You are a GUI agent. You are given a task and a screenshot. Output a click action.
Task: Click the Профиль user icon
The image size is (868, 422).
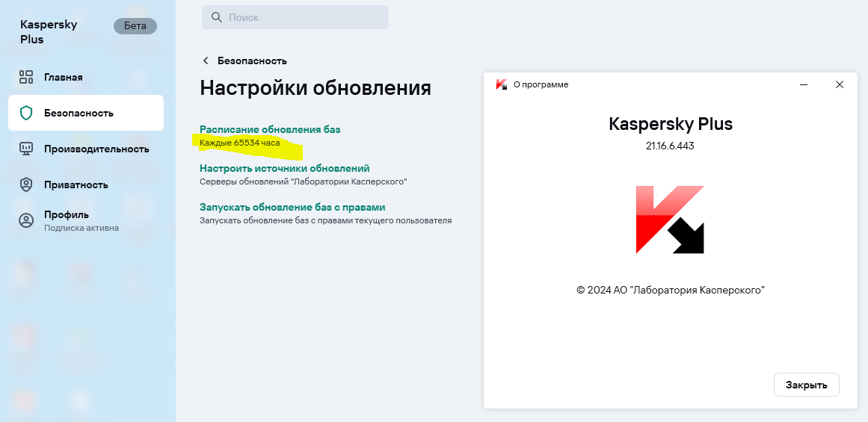(26, 220)
